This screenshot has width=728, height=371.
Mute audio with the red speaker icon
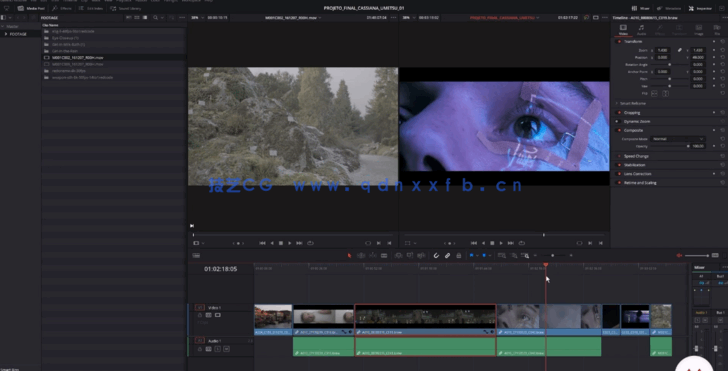click(x=679, y=255)
